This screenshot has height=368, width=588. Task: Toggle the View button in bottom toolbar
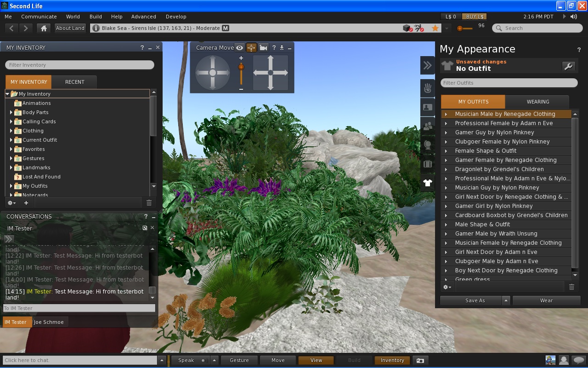point(316,361)
